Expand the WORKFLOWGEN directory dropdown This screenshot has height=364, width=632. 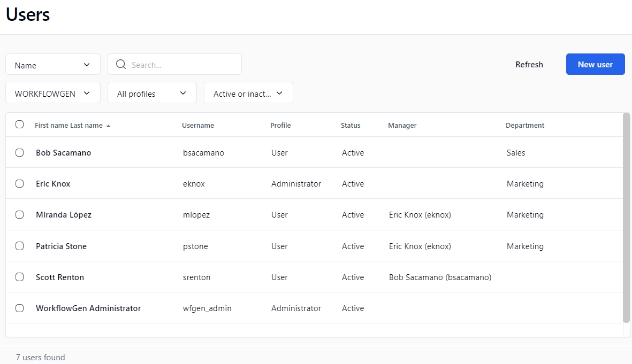(x=52, y=93)
